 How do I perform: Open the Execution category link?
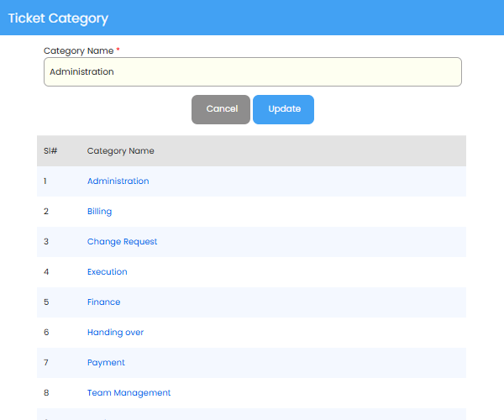tap(107, 272)
